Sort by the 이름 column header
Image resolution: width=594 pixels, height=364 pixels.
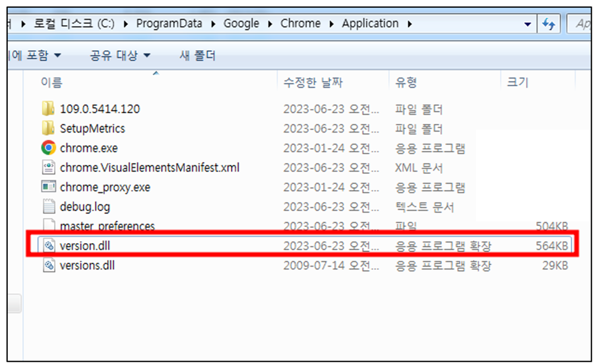point(51,82)
